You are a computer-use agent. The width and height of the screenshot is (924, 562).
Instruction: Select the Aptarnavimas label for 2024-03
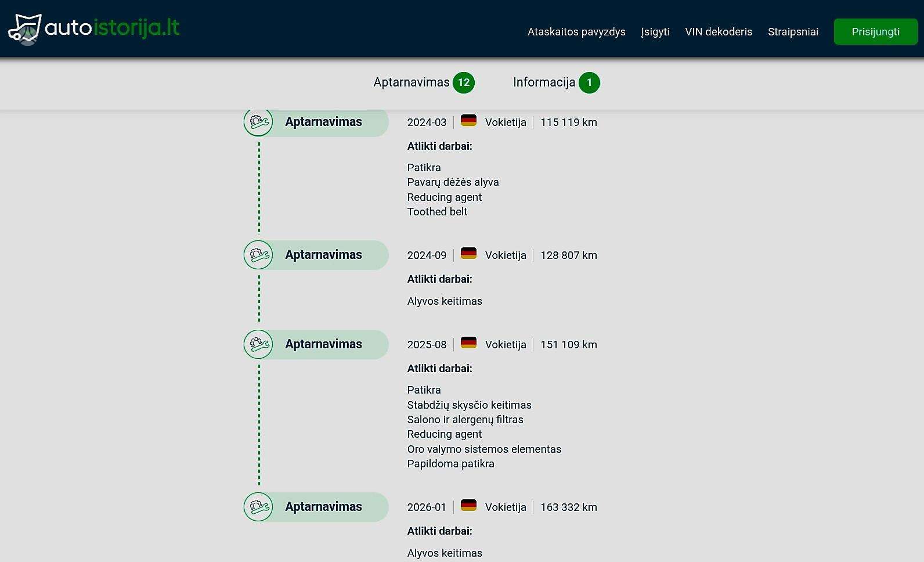[323, 122]
